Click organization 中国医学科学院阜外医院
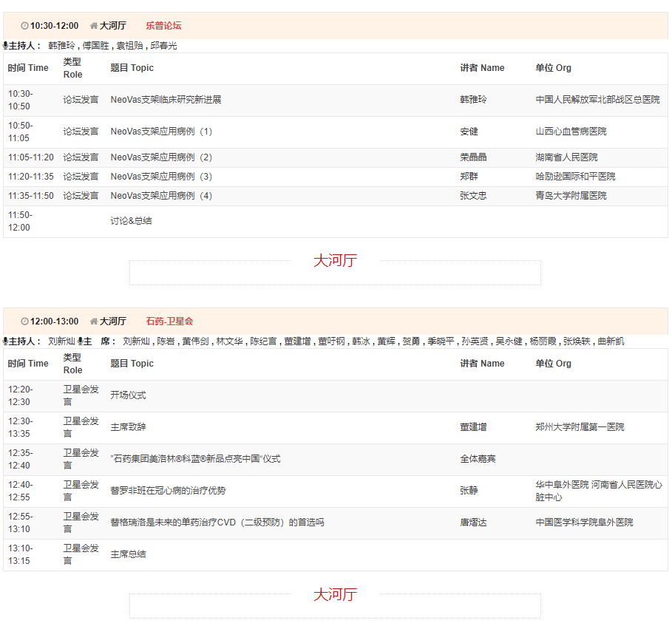672x626 pixels. point(584,523)
